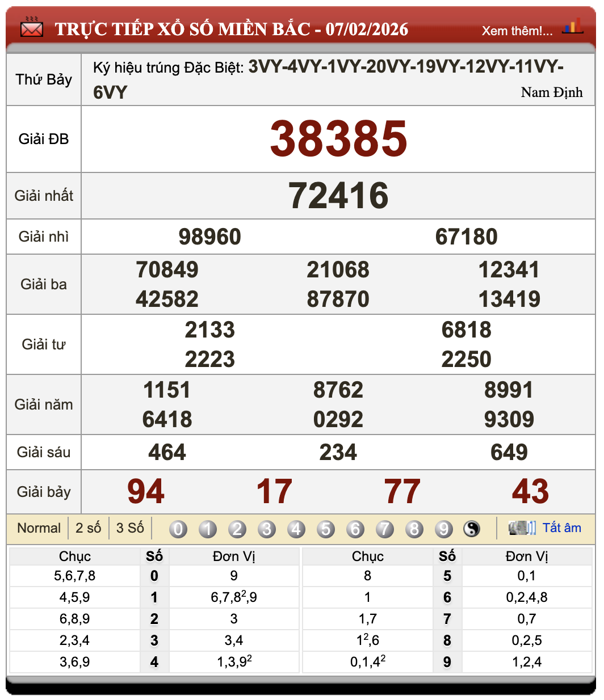The width and height of the screenshot is (604, 700).
Task: Toggle highlighting with the number 1 ball
Action: [208, 528]
